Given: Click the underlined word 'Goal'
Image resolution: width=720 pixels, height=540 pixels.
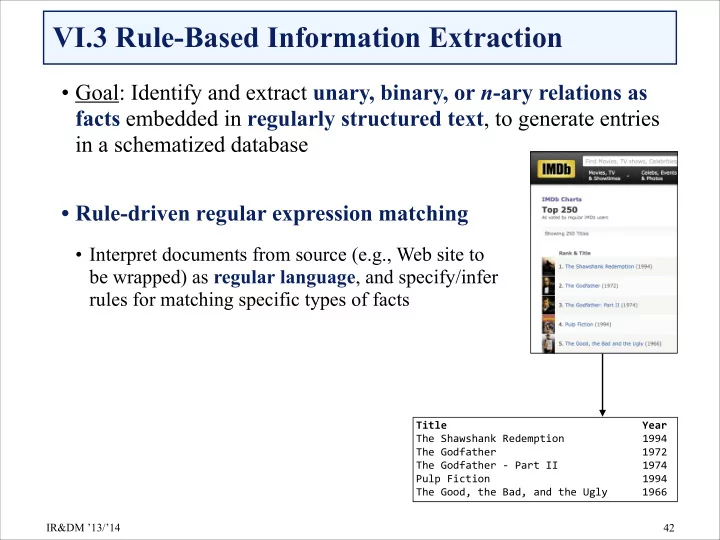Looking at the screenshot, I should 97,93.
